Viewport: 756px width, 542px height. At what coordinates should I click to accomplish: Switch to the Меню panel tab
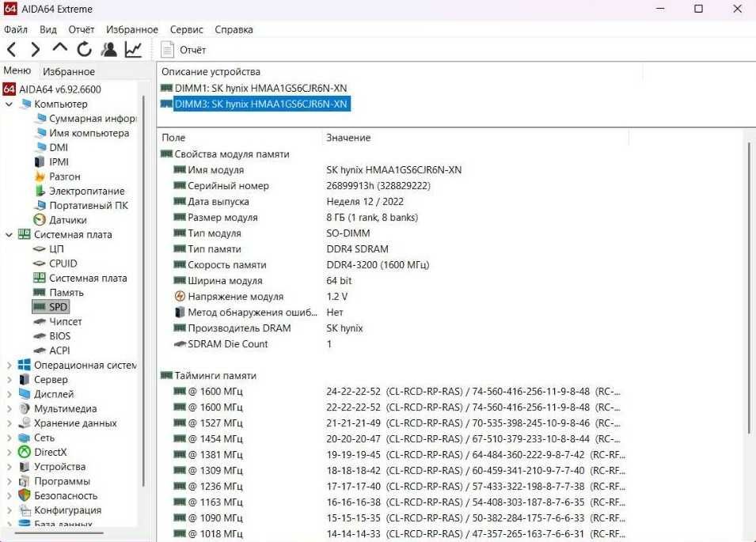tap(17, 71)
